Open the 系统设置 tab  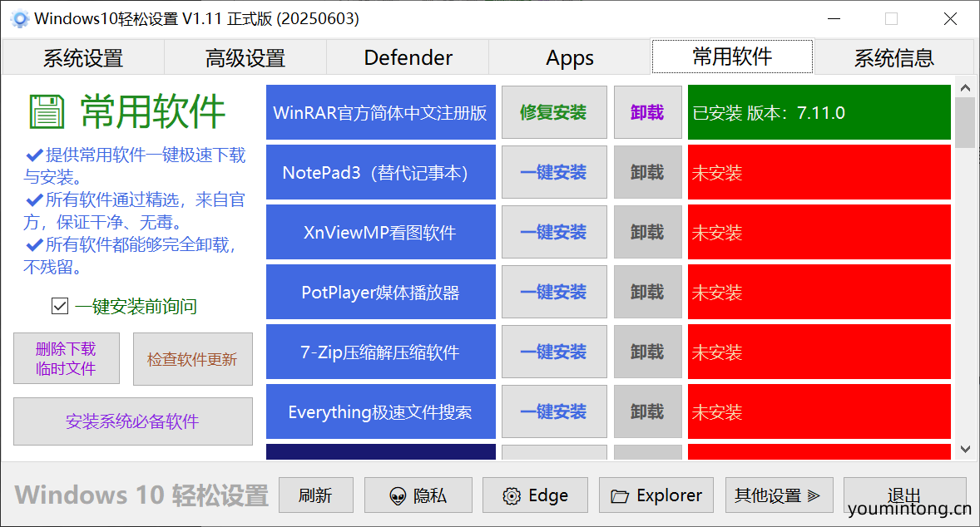coord(83,57)
